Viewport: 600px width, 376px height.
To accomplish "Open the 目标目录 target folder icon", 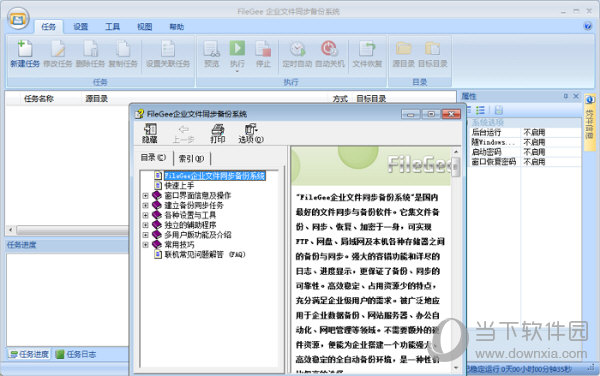I will [x=432, y=50].
